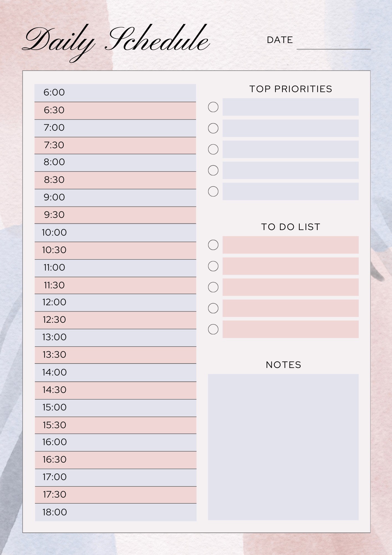Viewport: 392px width, 555px height.
Task: Tick the fourth To Do List circle
Action: click(x=213, y=308)
